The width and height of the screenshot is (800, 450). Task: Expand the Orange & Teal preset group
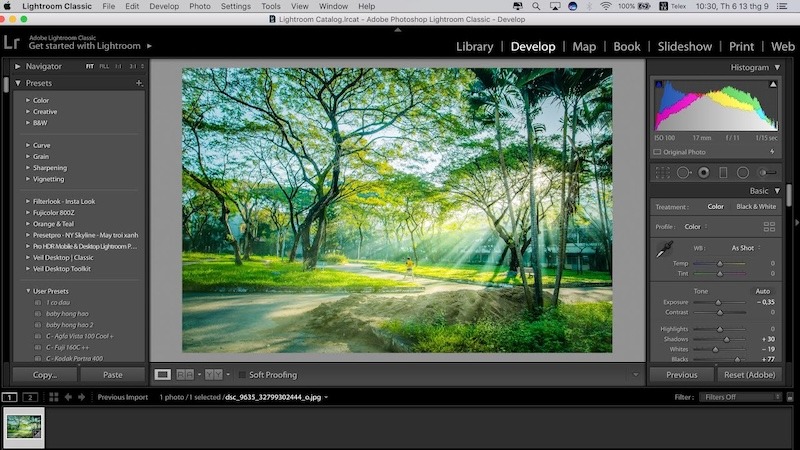[x=28, y=224]
